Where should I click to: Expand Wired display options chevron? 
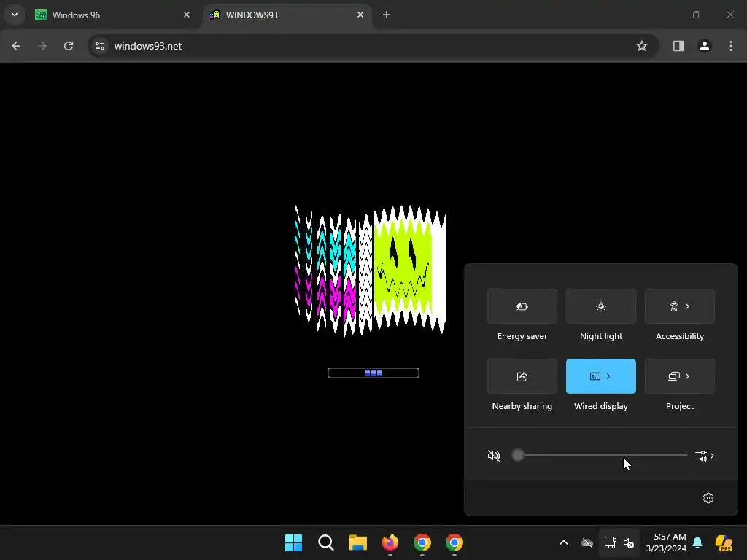pyautogui.click(x=608, y=376)
